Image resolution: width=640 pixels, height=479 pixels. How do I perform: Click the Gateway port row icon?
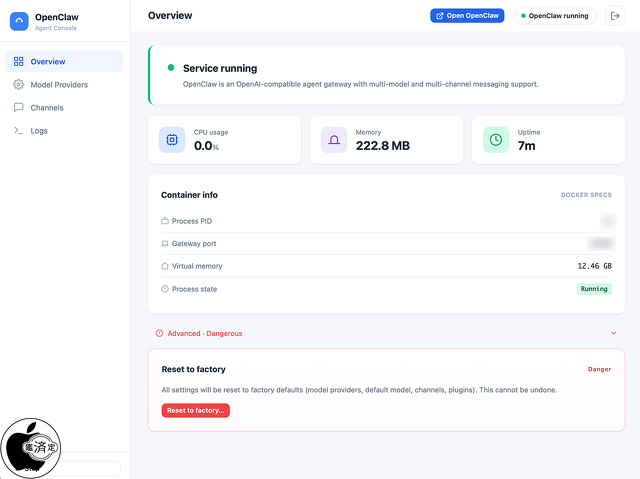pos(165,244)
